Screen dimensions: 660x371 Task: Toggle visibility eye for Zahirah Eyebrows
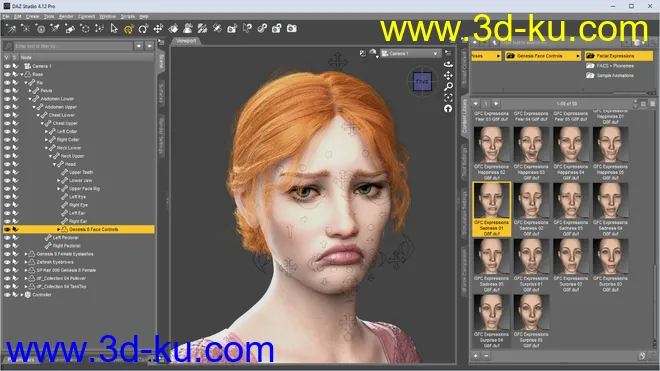tap(7, 262)
